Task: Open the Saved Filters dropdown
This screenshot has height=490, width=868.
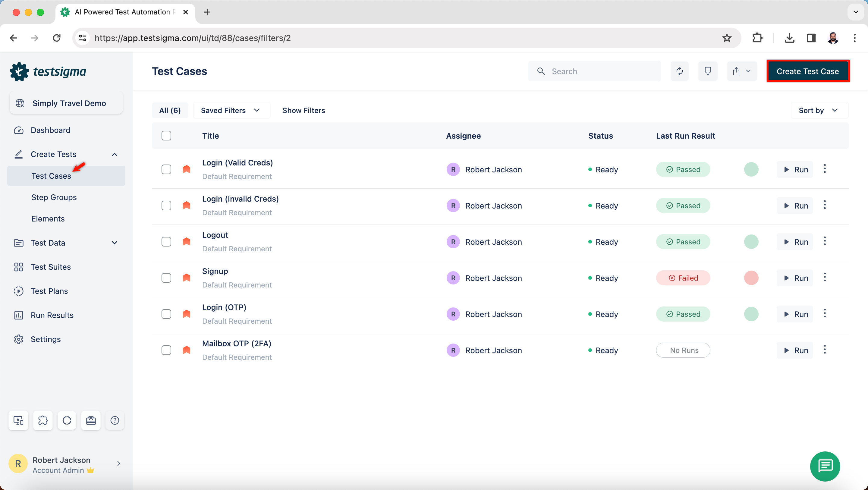Action: (x=231, y=110)
